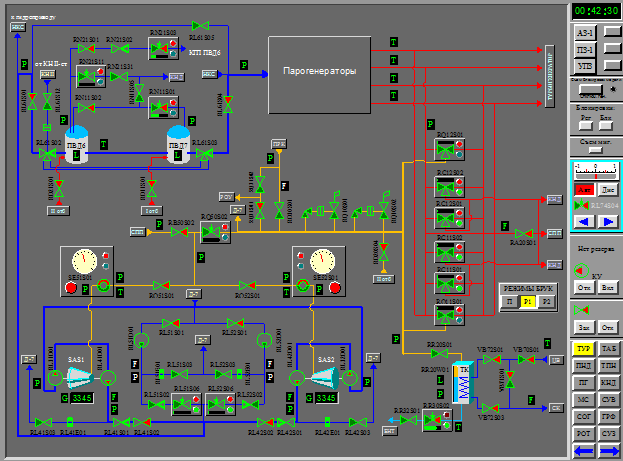Image resolution: width=623 pixels, height=461 pixels.
Task: Click blue right arrow under RL74S04
Action: pos(608,221)
